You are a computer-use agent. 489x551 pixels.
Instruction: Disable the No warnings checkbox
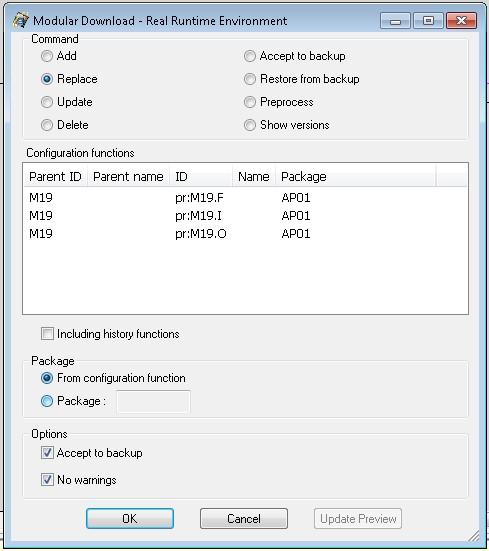coord(47,480)
